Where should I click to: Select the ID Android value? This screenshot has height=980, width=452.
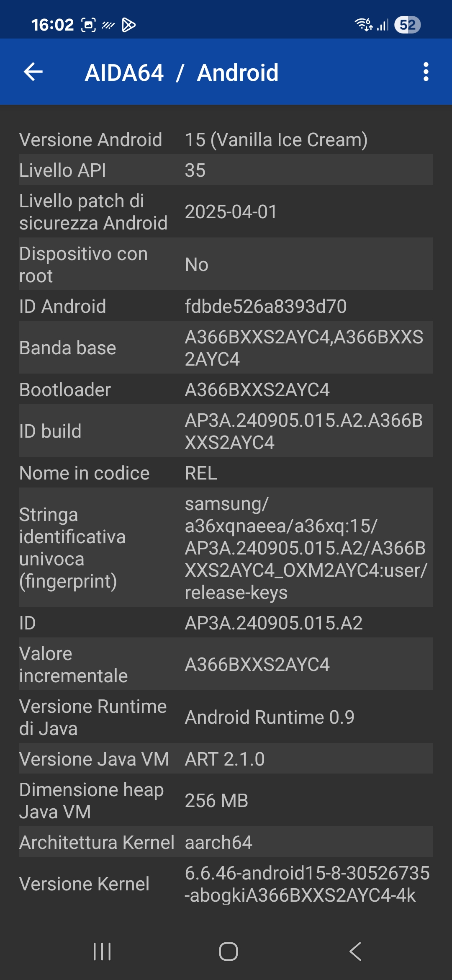(x=266, y=306)
